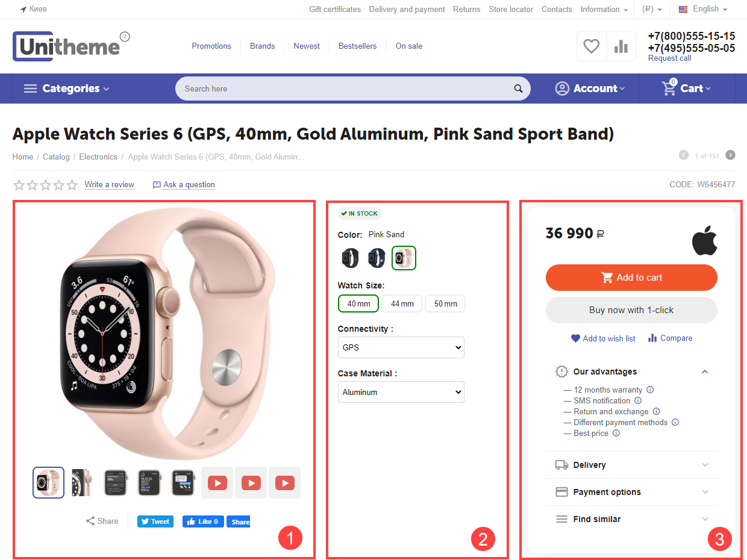747x560 pixels.
Task: Click the search magnifier icon
Action: coord(518,89)
